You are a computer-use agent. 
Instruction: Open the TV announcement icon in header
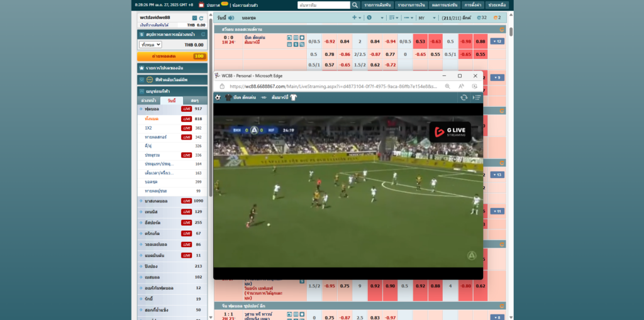pyautogui.click(x=201, y=5)
